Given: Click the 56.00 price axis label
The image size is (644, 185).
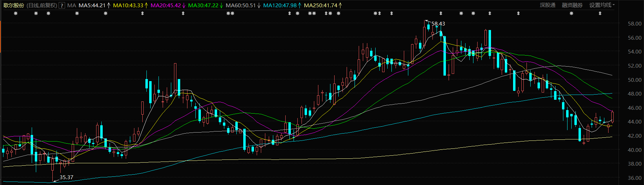Looking at the screenshot, I should 635,38.
